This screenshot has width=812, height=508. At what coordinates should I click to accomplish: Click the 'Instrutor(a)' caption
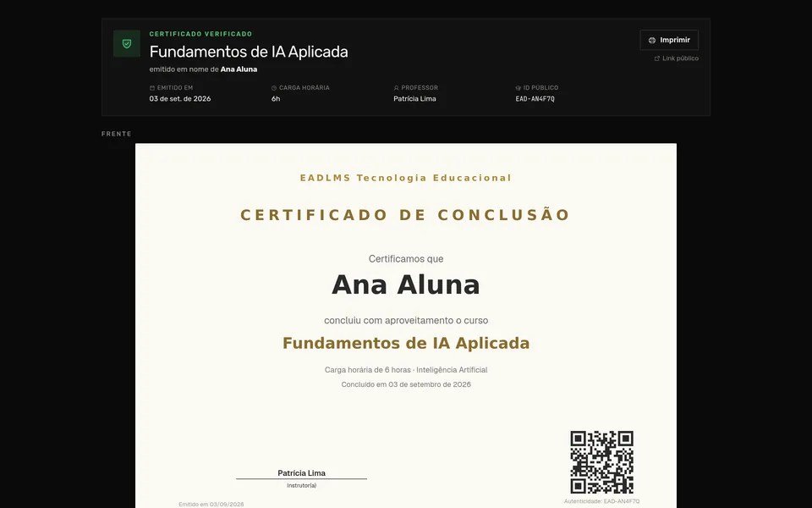click(301, 486)
